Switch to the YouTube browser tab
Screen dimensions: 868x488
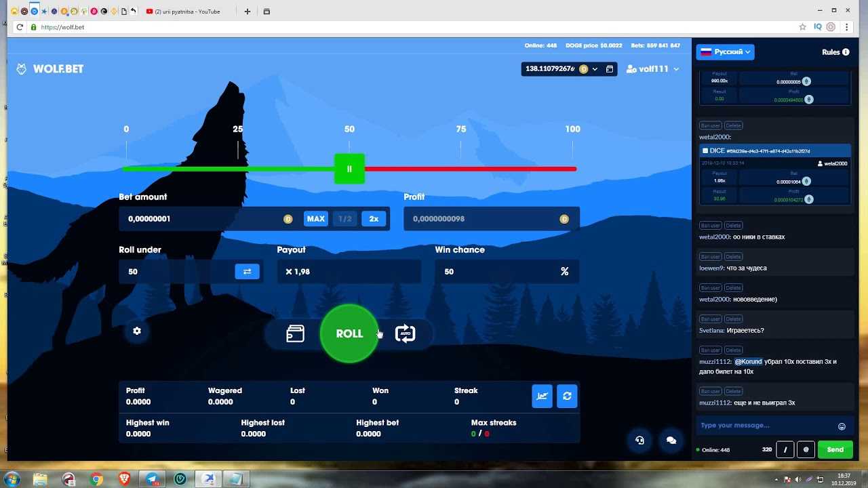click(186, 12)
